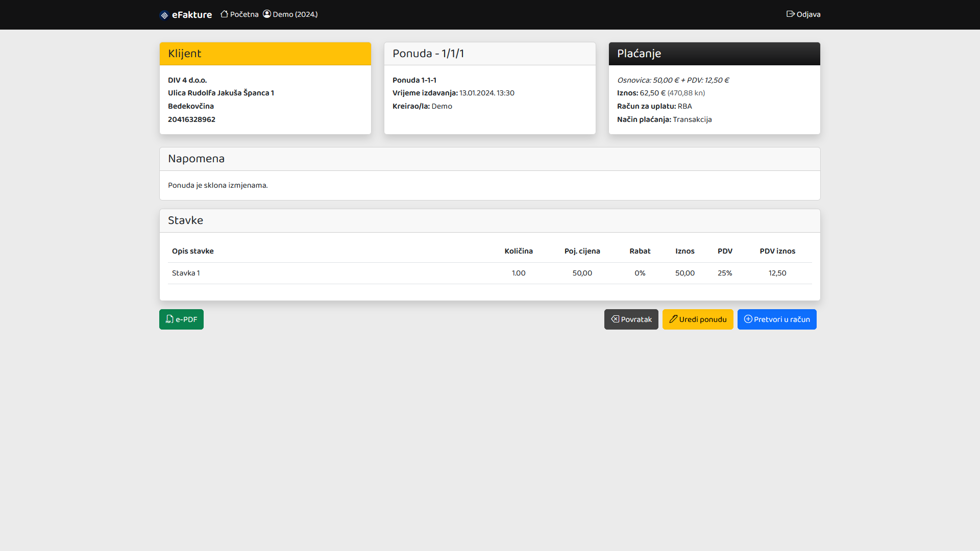This screenshot has width=980, height=551.
Task: Open the Početna menu item
Action: tap(244, 14)
